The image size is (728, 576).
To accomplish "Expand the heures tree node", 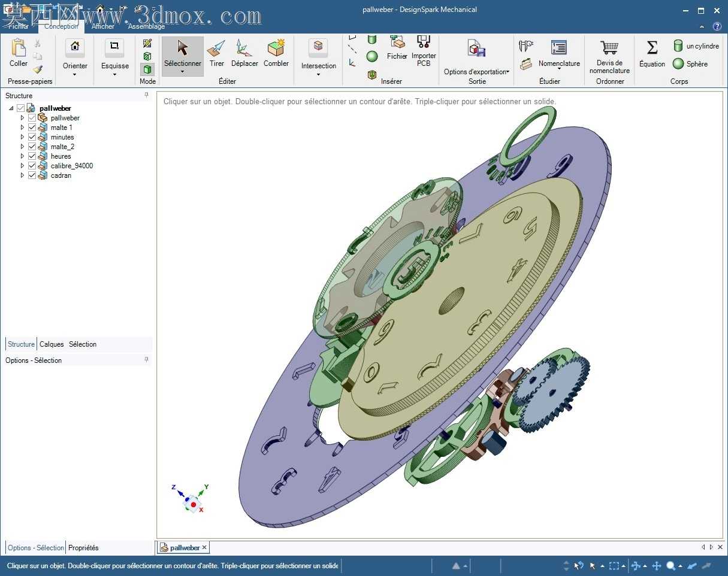I will coord(23,156).
